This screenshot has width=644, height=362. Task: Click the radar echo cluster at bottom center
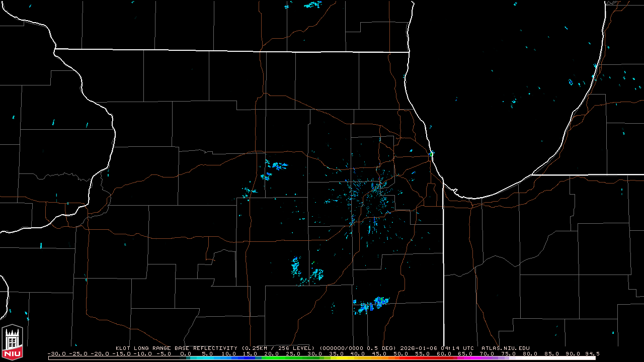pyautogui.click(x=371, y=305)
